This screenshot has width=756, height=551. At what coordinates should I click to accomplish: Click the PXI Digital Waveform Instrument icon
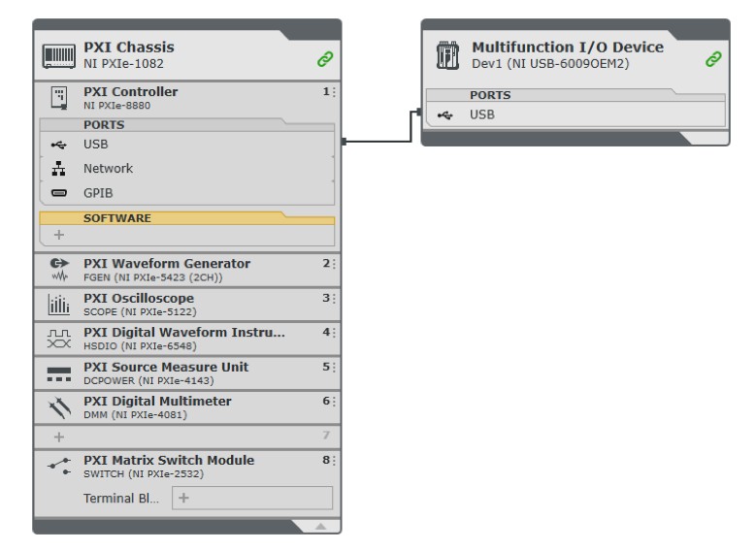pos(59,339)
